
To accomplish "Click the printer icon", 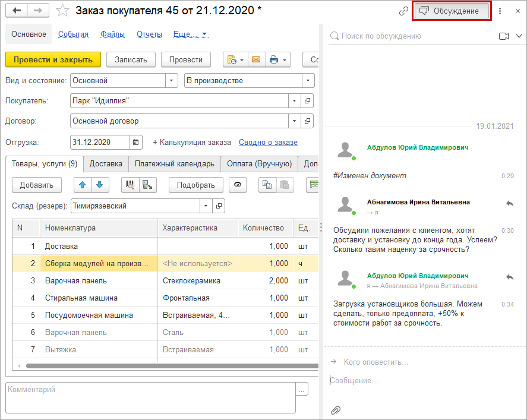I will click(274, 60).
